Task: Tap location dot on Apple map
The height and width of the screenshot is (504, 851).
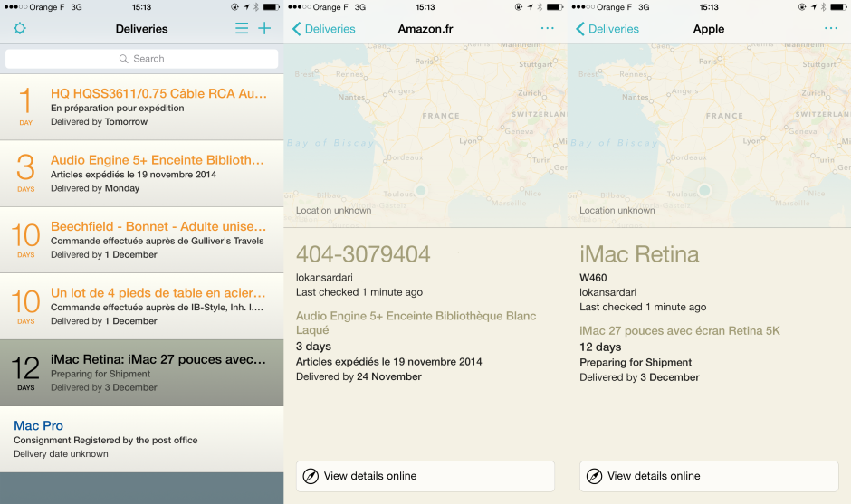Action: (704, 190)
